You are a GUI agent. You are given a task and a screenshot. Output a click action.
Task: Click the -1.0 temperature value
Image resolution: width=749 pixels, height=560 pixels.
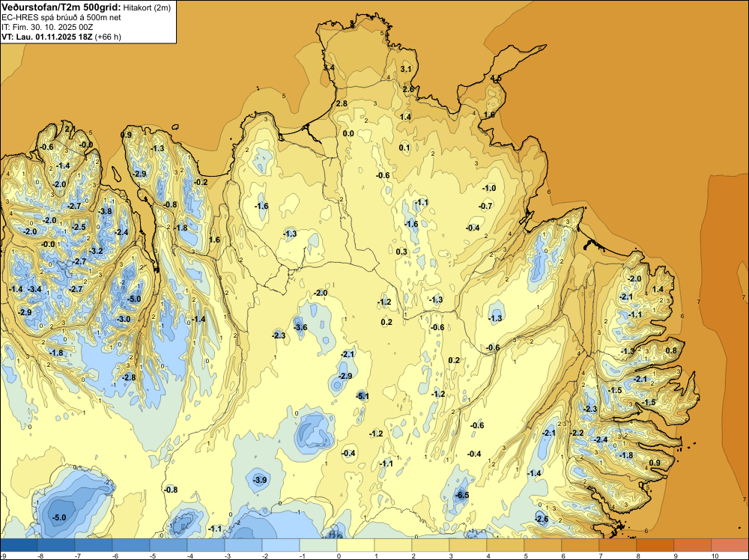489,188
